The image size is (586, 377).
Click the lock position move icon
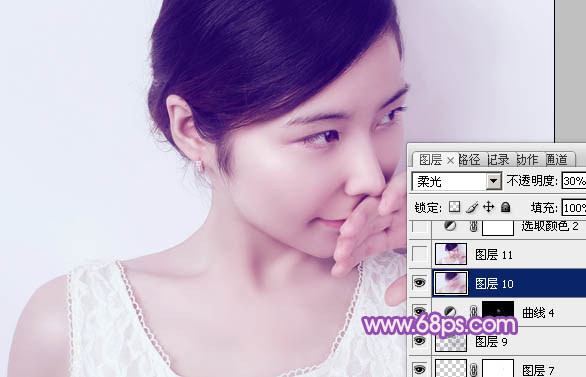(x=488, y=207)
